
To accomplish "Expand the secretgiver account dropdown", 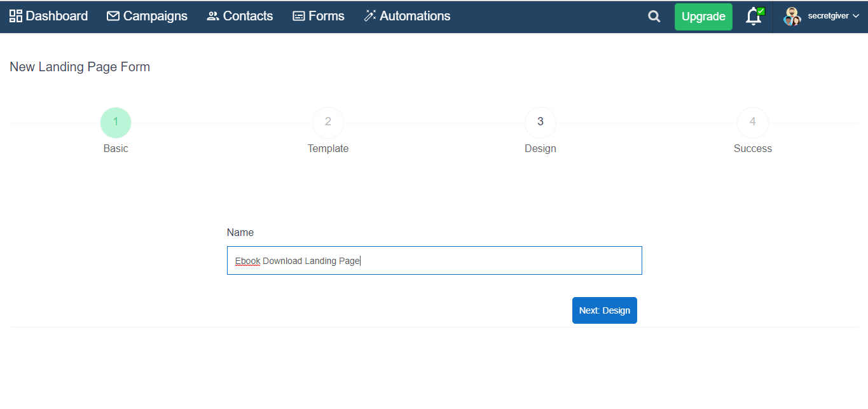I will pos(828,16).
